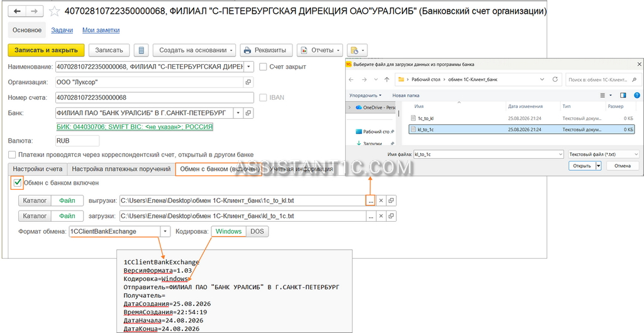
Task: Select OneDrive in the dialog navigation pane
Action: (x=375, y=107)
